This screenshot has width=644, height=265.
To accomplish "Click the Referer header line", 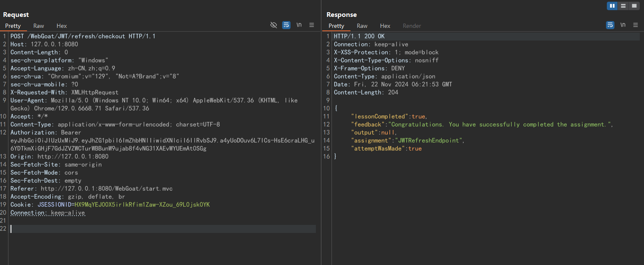I will pyautogui.click(x=92, y=189).
